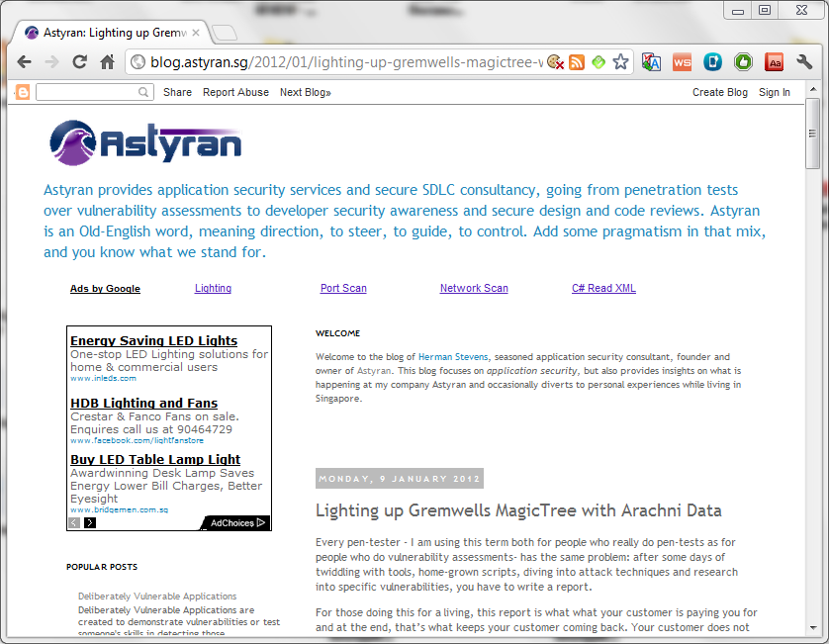Click the blocked cookie icon in address bar
829x644 pixels.
coord(555,62)
